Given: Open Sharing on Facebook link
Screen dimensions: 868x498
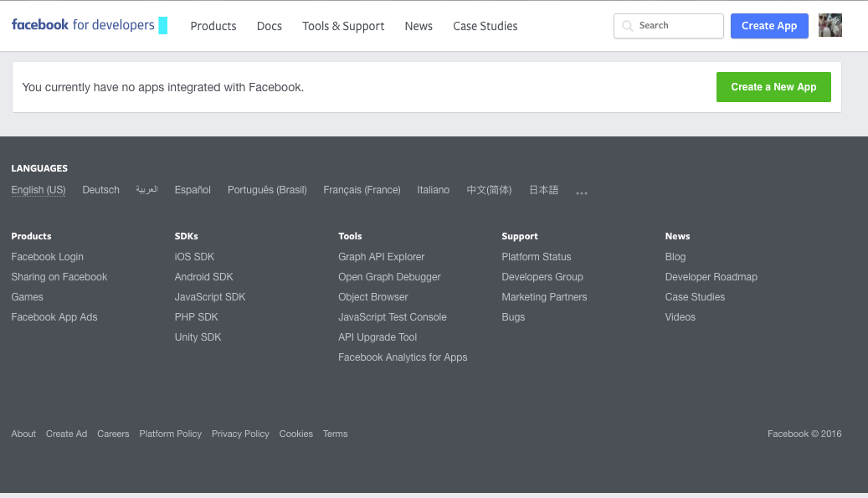Looking at the screenshot, I should [59, 277].
